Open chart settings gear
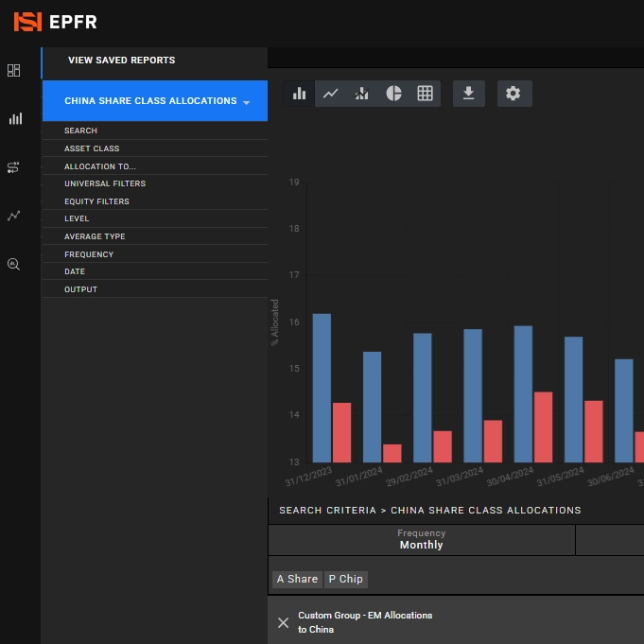Image resolution: width=644 pixels, height=644 pixels. pos(513,94)
